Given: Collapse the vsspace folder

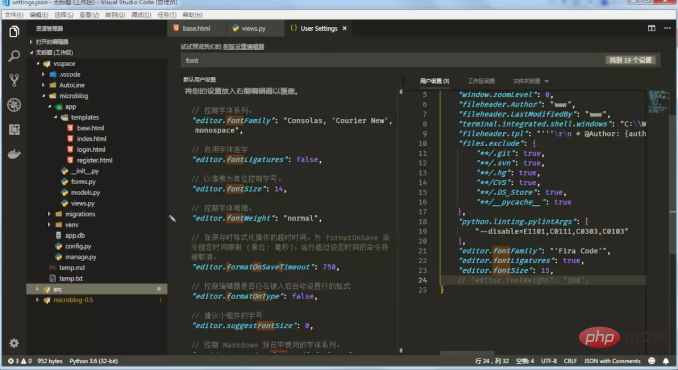Looking at the screenshot, I should coord(97,64).
